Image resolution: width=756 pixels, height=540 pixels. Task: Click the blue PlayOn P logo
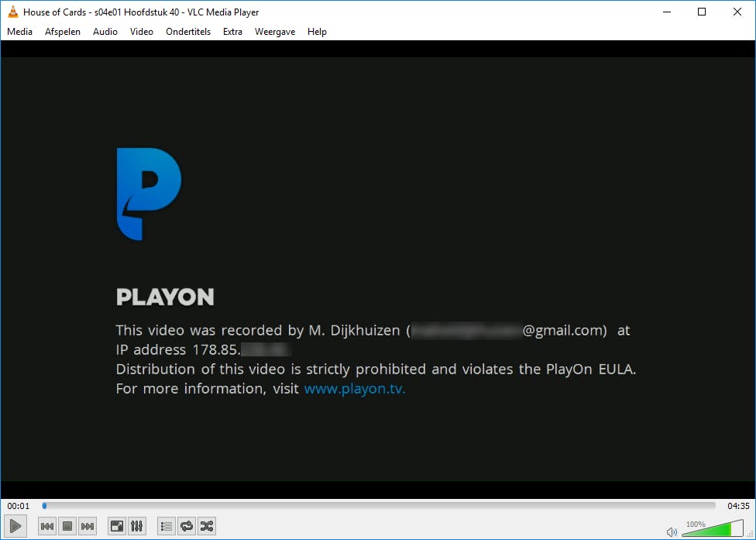(x=149, y=194)
